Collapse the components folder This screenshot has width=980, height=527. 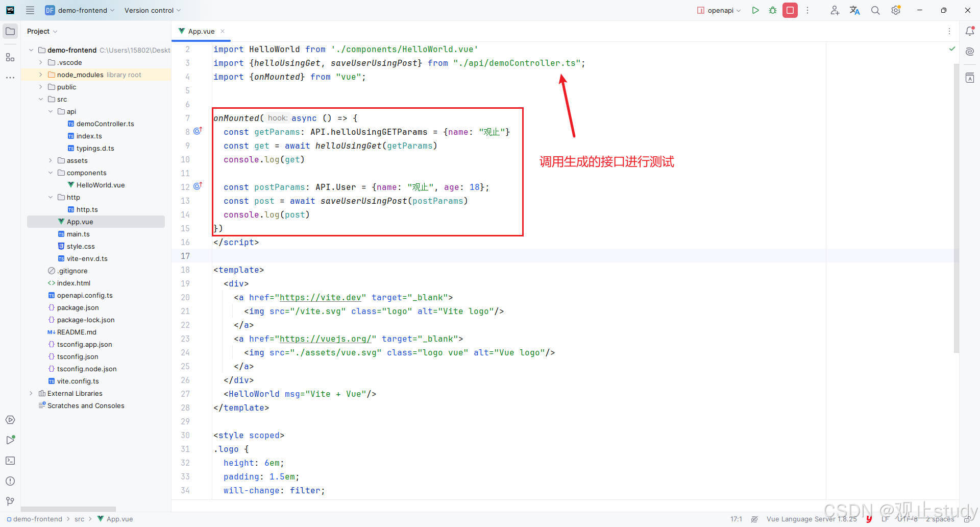point(50,173)
